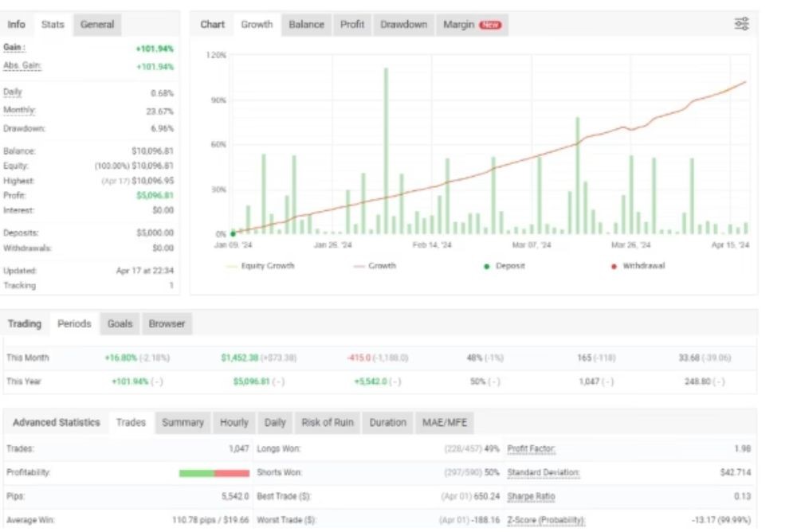
Task: Click the Sharpe Ratio label
Action: (531, 497)
